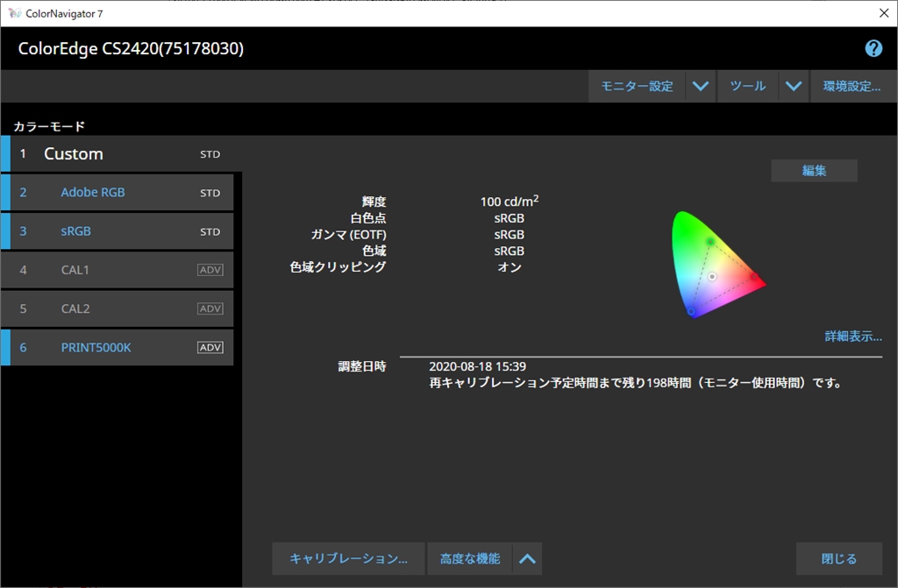Viewport: 898px width, 588px height.
Task: Click the 色域クリッピング label
Action: (338, 266)
